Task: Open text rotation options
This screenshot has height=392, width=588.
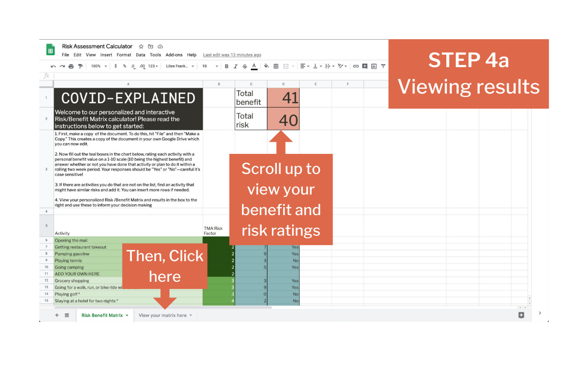Action: point(342,66)
